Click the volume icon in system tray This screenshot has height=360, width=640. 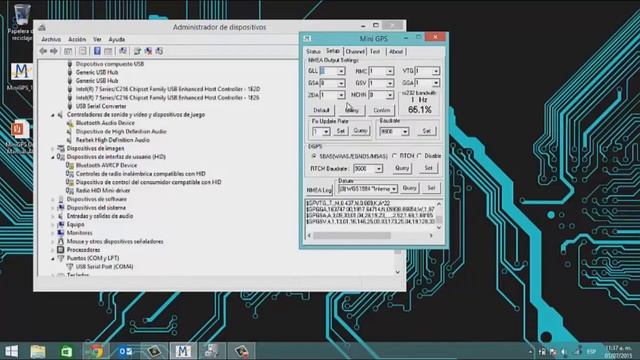click(x=564, y=351)
